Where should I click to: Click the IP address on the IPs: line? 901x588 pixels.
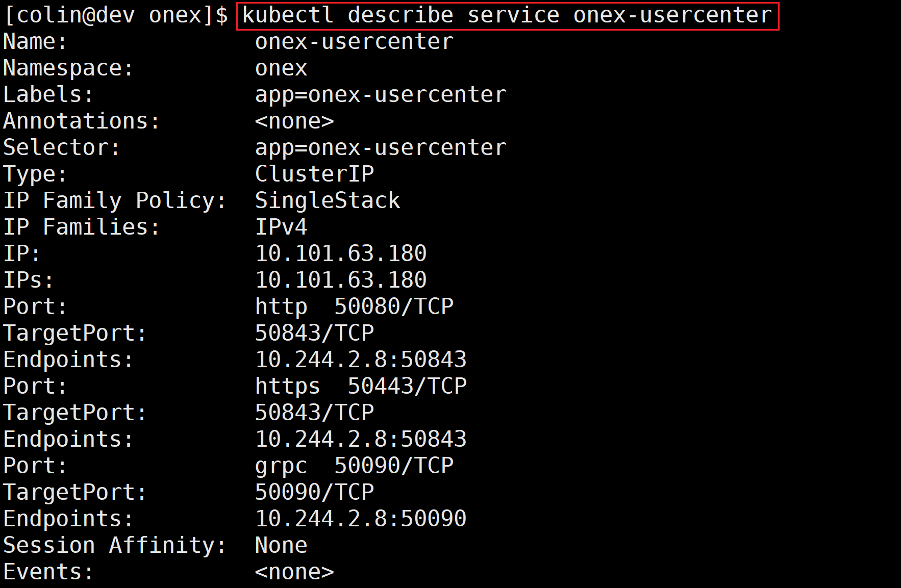341,280
